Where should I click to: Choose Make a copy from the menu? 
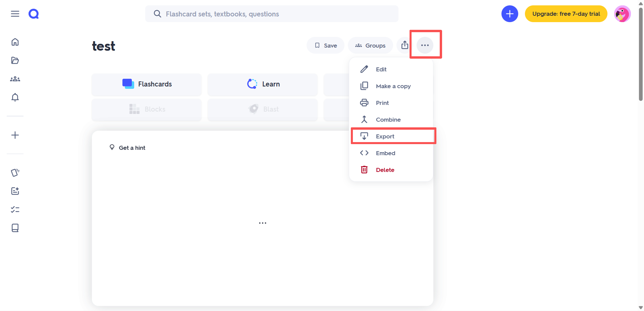pyautogui.click(x=391, y=86)
